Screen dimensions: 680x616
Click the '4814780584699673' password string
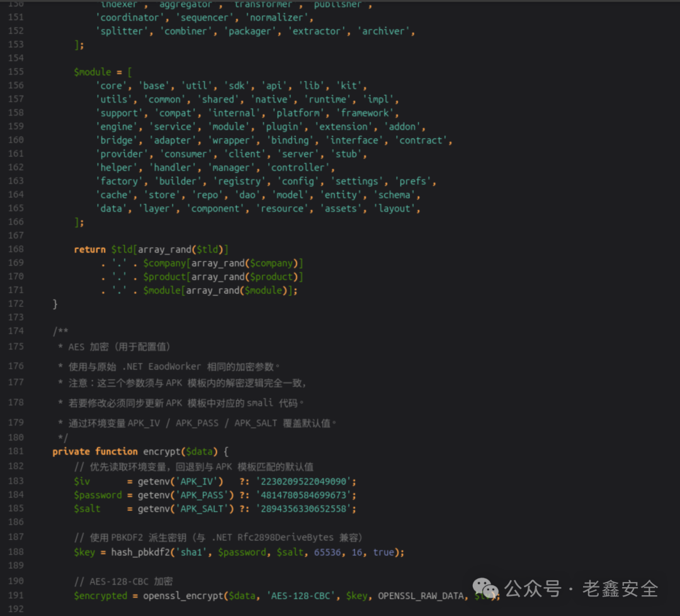coord(303,495)
